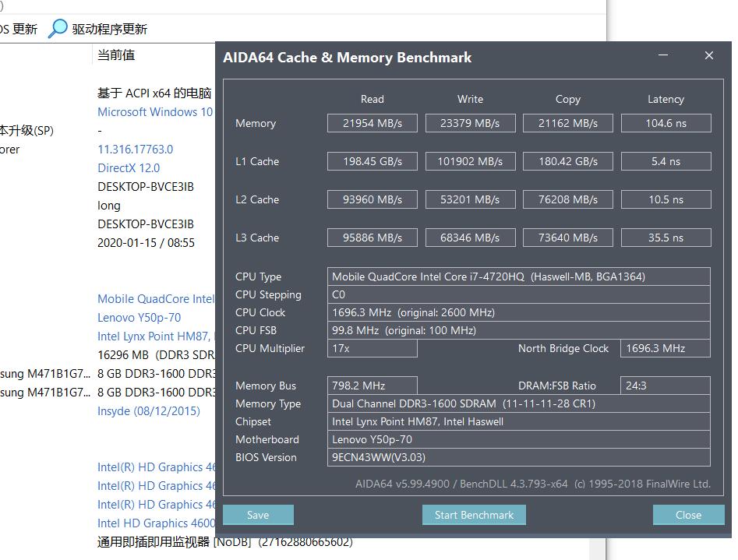
Task: Click the Chipset field in the benchmark window
Action: pos(519,421)
